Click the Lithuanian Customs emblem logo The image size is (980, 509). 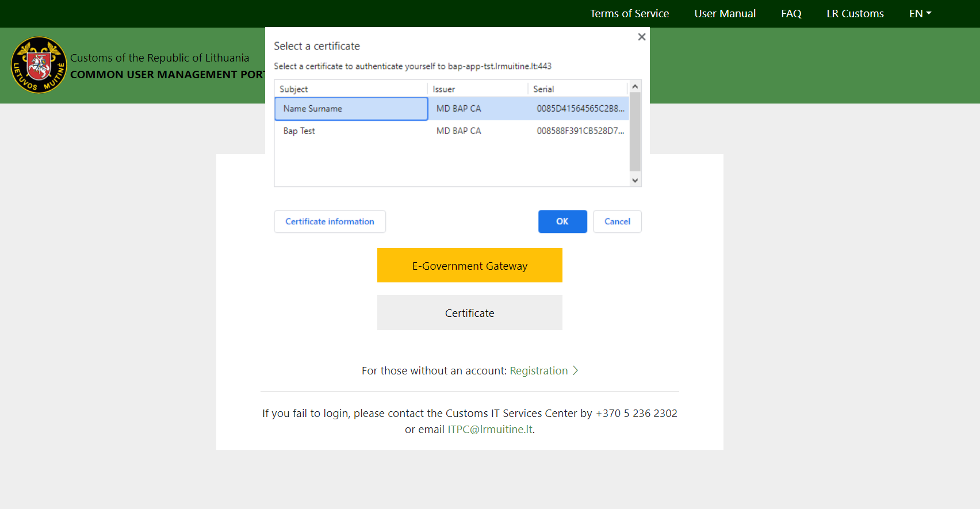tap(39, 65)
